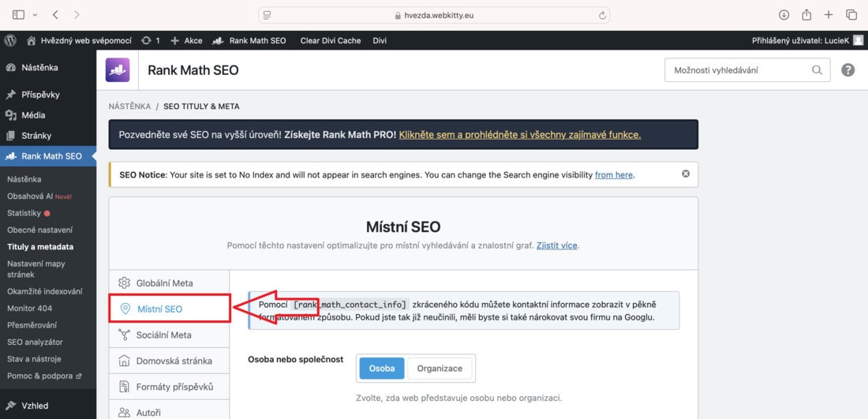Open Obecné nastavení submenu
868x419 pixels.
point(40,230)
